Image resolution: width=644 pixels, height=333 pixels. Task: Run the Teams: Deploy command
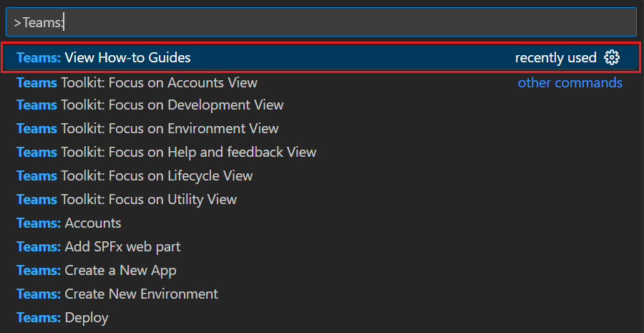[321, 318]
